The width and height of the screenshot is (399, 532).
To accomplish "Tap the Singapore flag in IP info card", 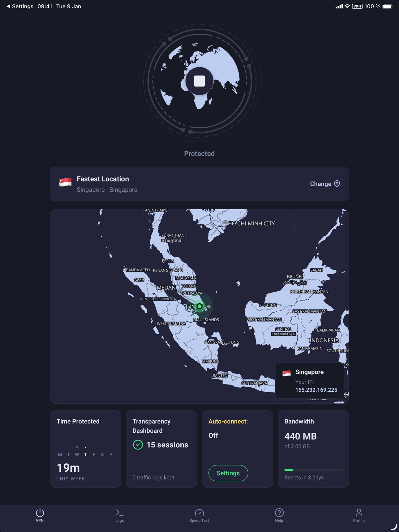I will pos(286,373).
